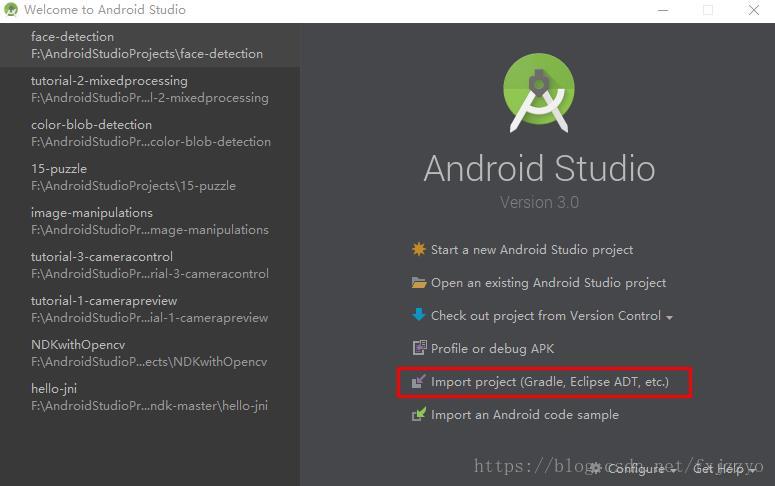This screenshot has height=486, width=775.
Task: Open recent project color-blob-detection
Action: (x=150, y=133)
